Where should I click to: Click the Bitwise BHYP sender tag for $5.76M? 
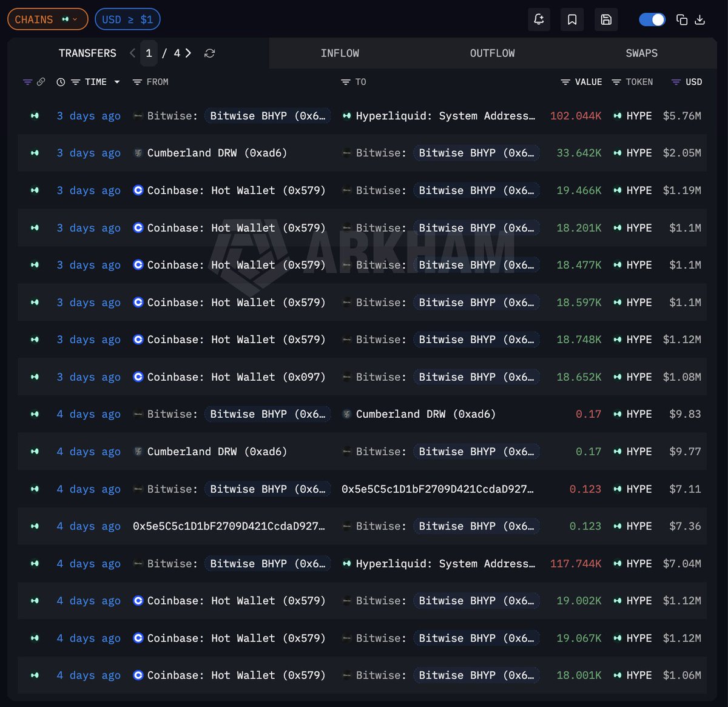[268, 116]
